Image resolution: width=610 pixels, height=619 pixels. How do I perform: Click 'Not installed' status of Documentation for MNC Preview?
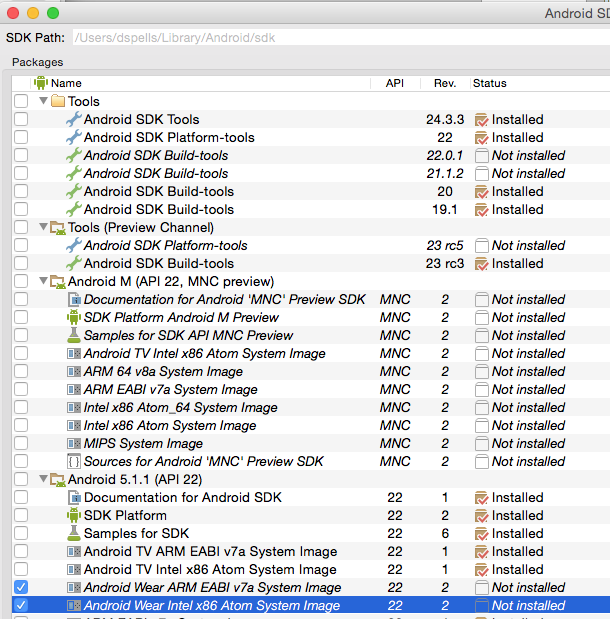(528, 300)
